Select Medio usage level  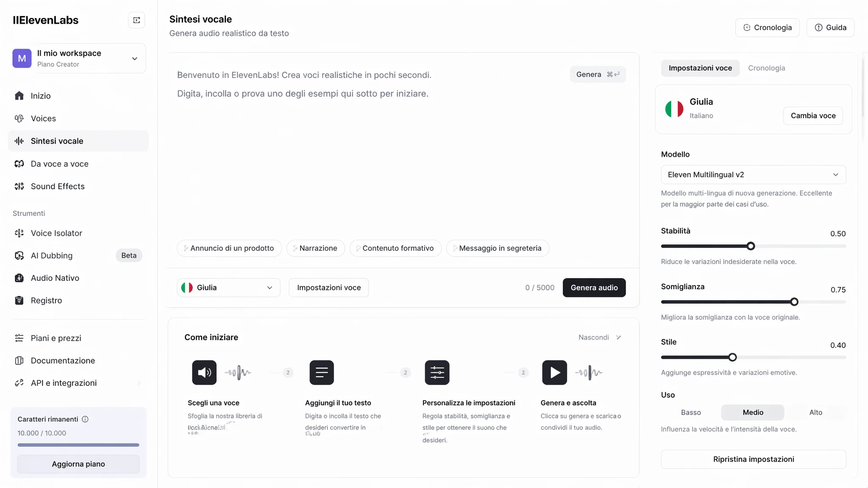click(x=753, y=413)
